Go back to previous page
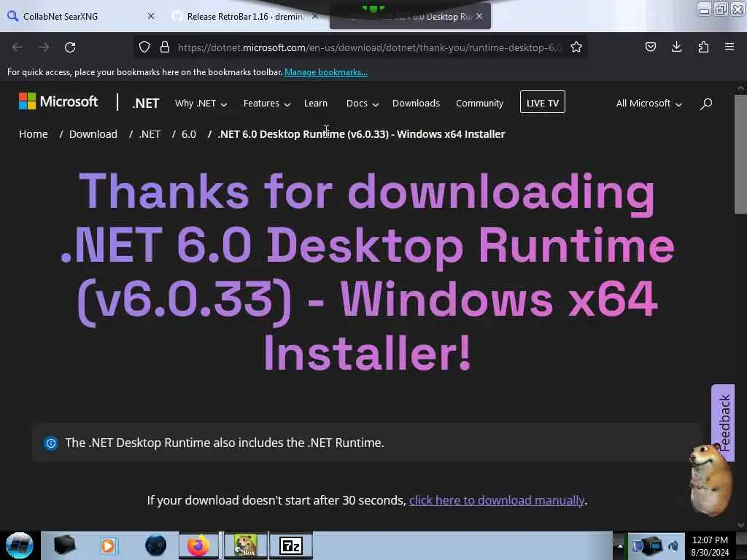This screenshot has height=560, width=747. tap(18, 47)
